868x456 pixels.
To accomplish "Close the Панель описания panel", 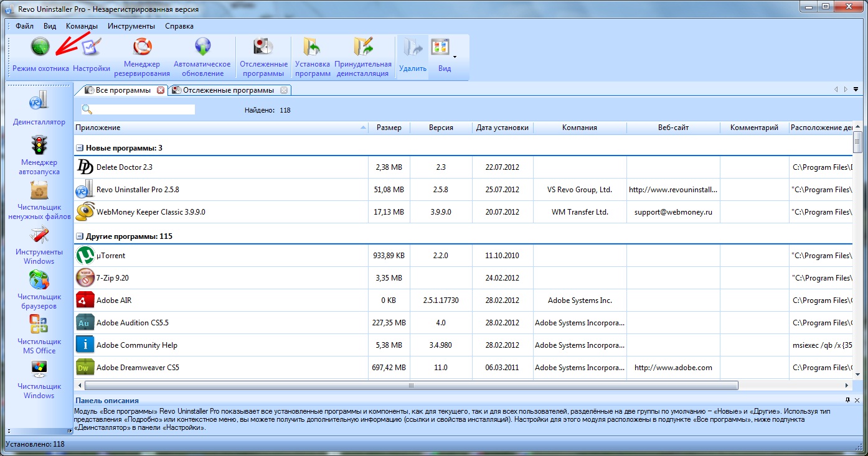I will pos(857,400).
